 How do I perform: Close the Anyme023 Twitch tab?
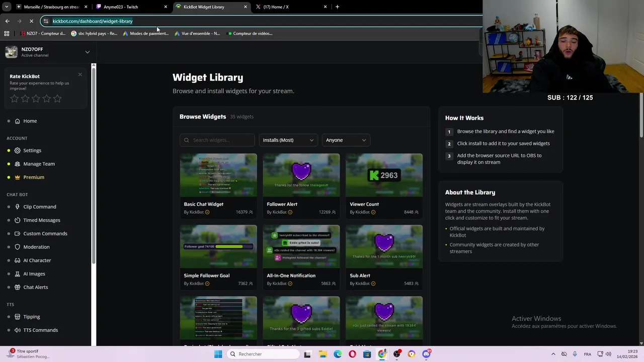tap(166, 7)
